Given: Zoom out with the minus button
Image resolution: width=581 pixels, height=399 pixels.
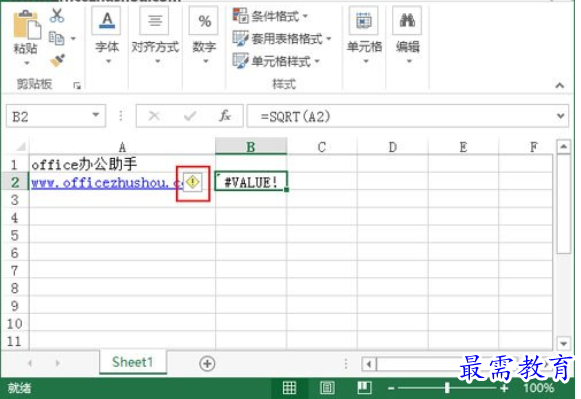Looking at the screenshot, I should (391, 388).
